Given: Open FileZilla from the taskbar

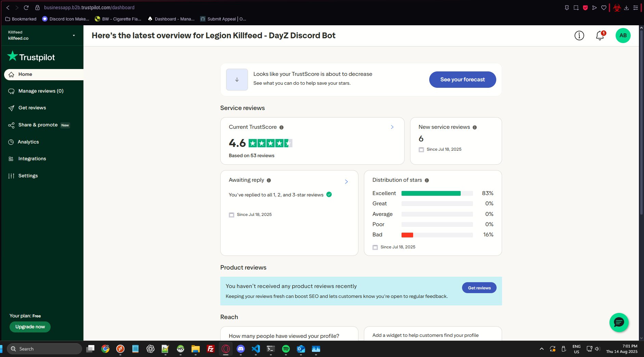Looking at the screenshot, I should pos(211,349).
